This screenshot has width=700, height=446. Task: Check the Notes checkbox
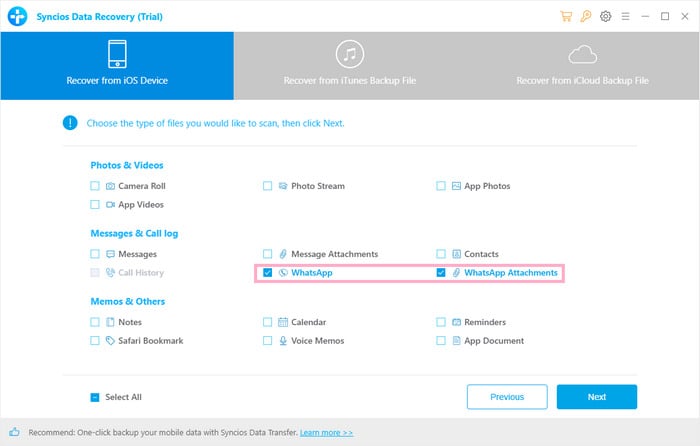click(x=95, y=322)
